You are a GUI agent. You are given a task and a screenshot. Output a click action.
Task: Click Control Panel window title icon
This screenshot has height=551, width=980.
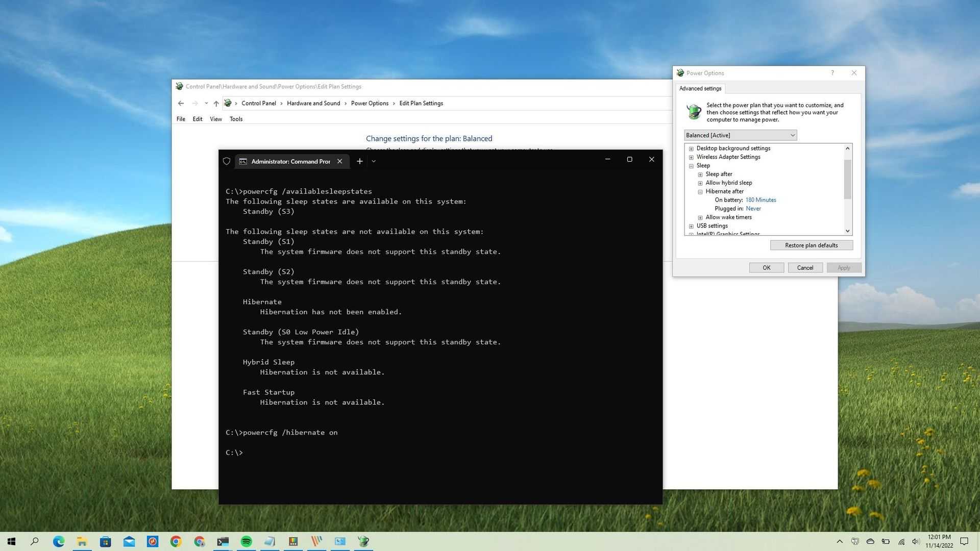[x=180, y=86]
